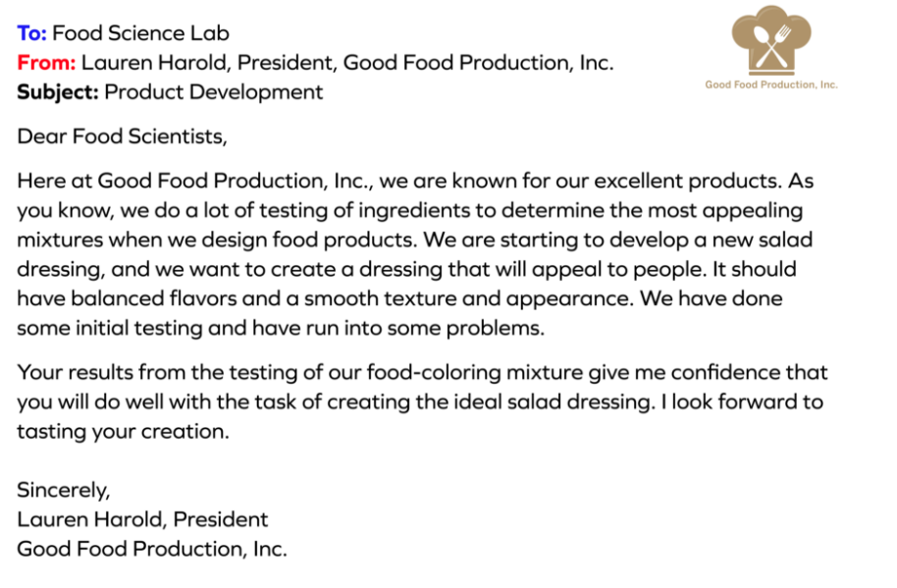
Task: Click the bold "Subject:" label
Action: (x=58, y=92)
